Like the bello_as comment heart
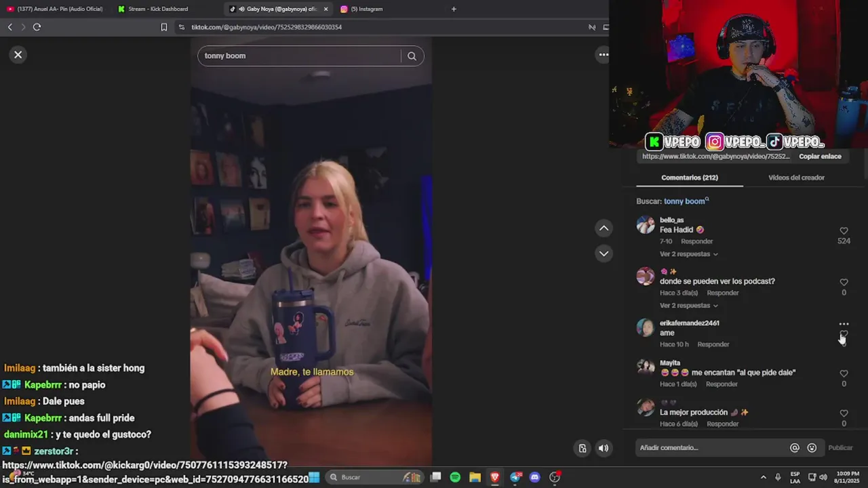Image resolution: width=868 pixels, height=488 pixels. 844,231
